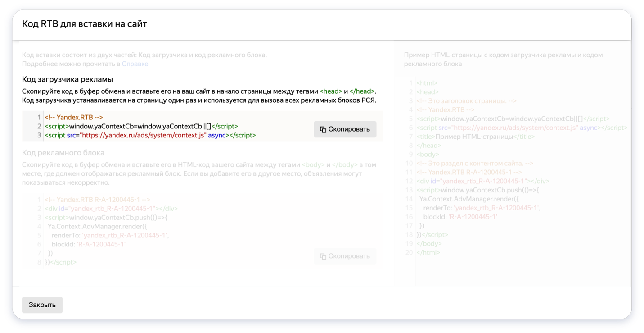Click the comment Это заголовок страницы in example
This screenshot has height=333, width=644.
(x=466, y=101)
